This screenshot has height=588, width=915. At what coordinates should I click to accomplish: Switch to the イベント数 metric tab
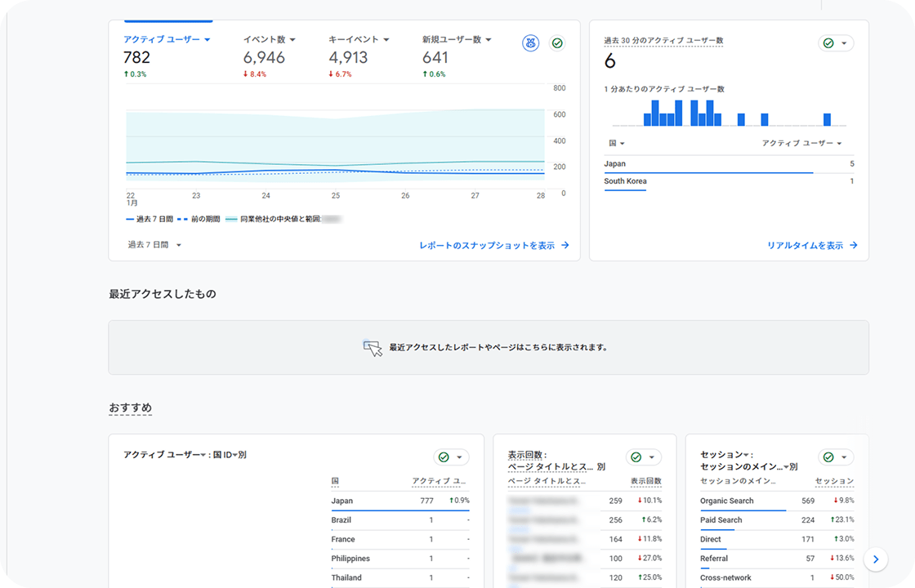click(269, 39)
